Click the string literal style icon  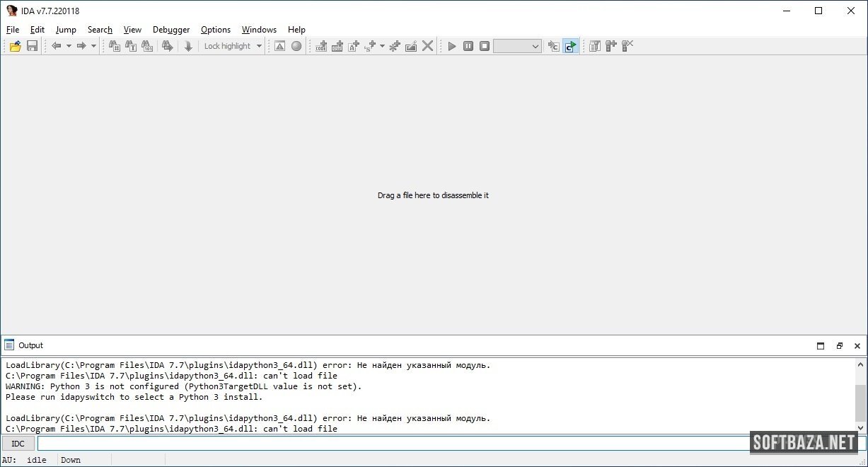(370, 46)
